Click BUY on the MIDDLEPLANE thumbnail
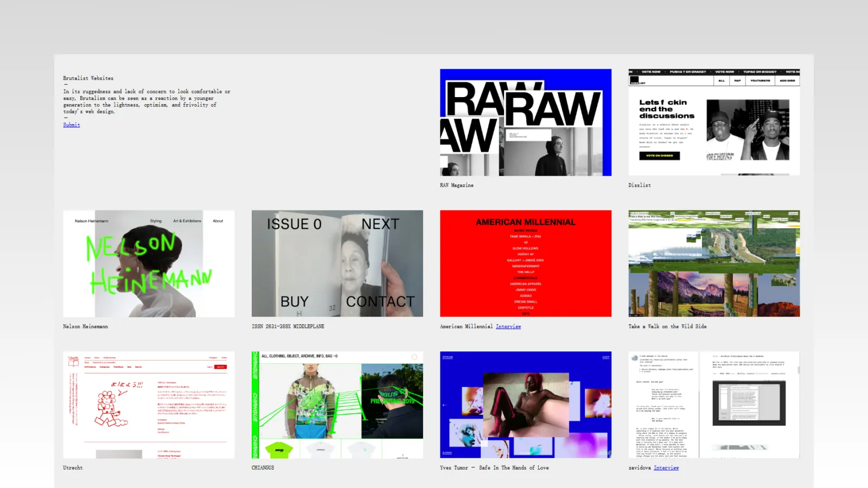868x488 pixels. tap(295, 301)
